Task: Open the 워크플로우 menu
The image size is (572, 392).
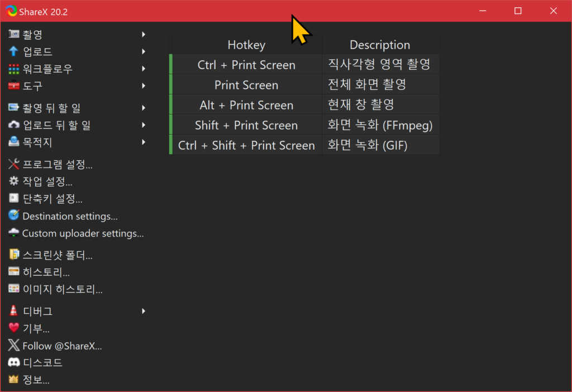Action: coord(77,69)
